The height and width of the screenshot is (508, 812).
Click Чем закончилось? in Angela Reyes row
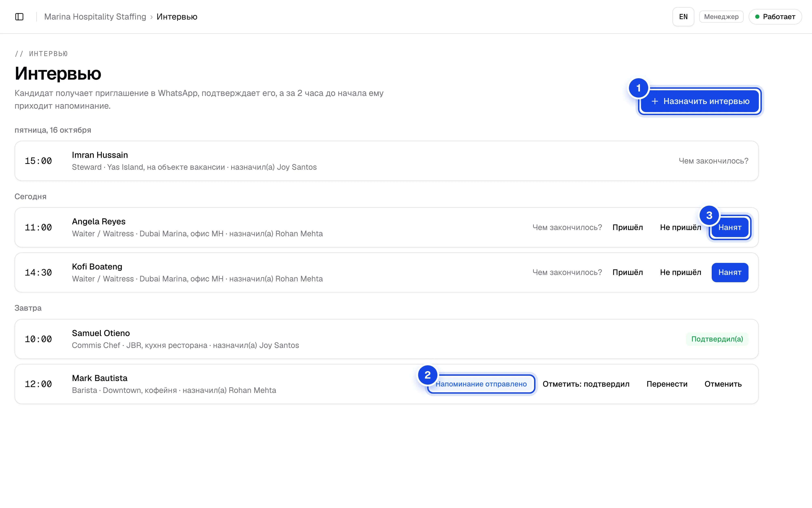tap(567, 227)
